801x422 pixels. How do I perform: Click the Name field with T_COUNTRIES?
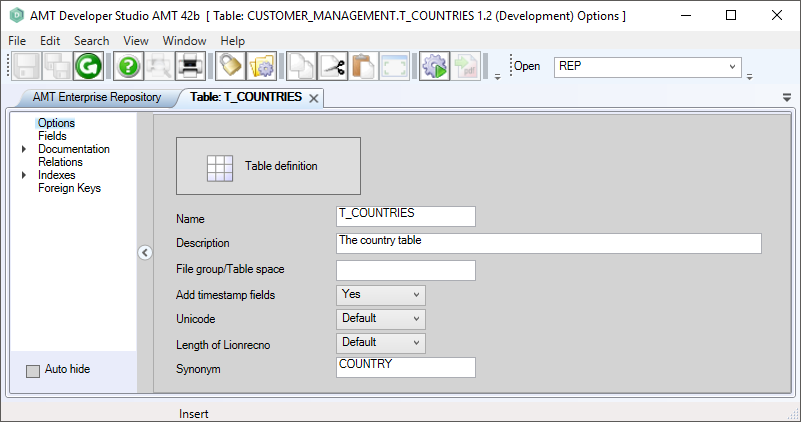point(406,216)
